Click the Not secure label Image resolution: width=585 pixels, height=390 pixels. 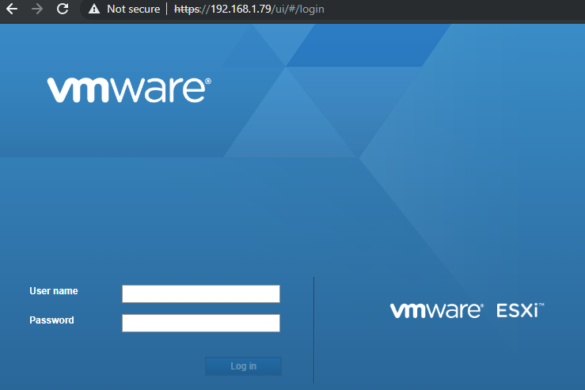pyautogui.click(x=133, y=9)
